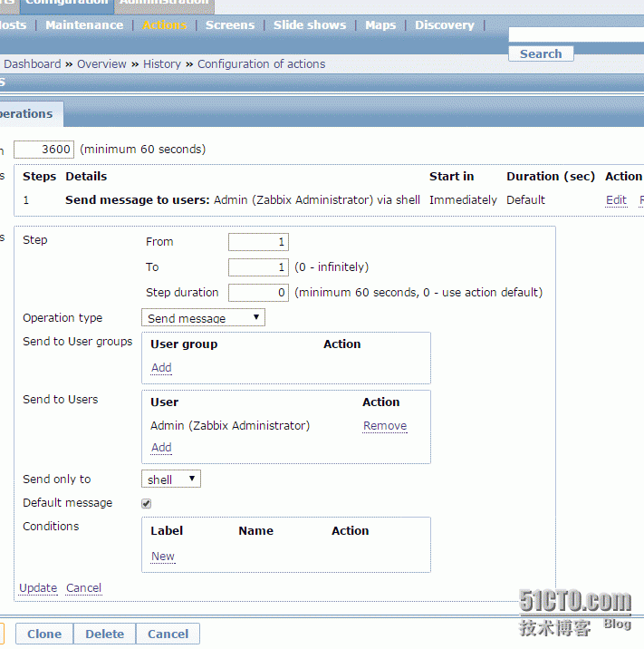Open the Operation type dropdown
The height and width of the screenshot is (649, 644).
(x=203, y=318)
